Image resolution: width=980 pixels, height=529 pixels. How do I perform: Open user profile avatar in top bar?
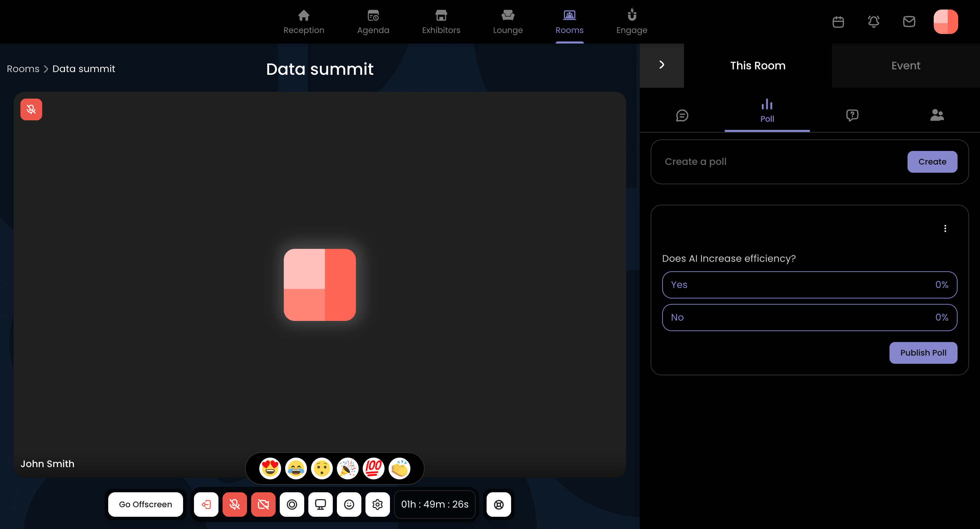pos(946,22)
